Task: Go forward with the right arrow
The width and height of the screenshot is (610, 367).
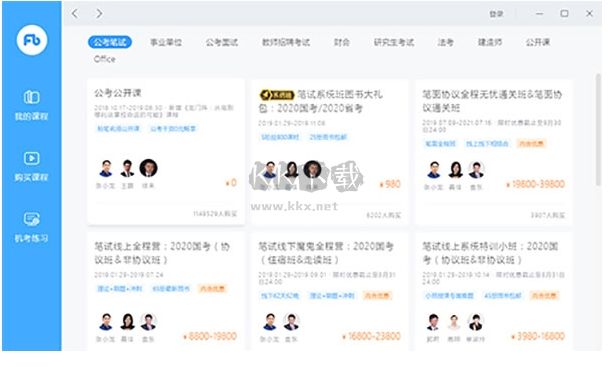Action: point(99,14)
